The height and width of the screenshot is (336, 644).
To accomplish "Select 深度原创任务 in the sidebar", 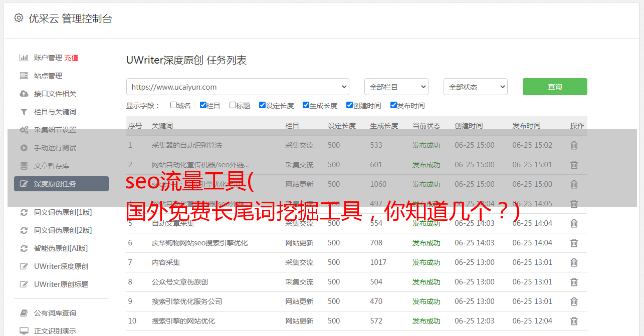I will tap(61, 184).
